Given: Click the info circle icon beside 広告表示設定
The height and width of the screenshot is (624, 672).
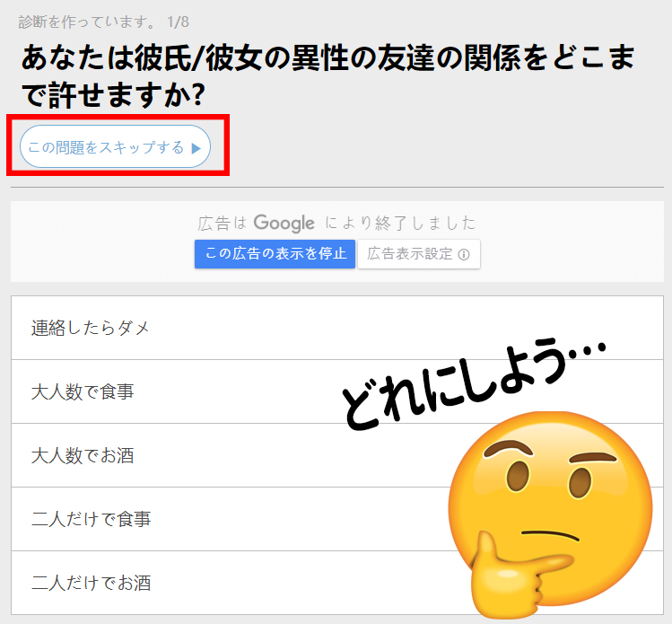Looking at the screenshot, I should tap(464, 255).
